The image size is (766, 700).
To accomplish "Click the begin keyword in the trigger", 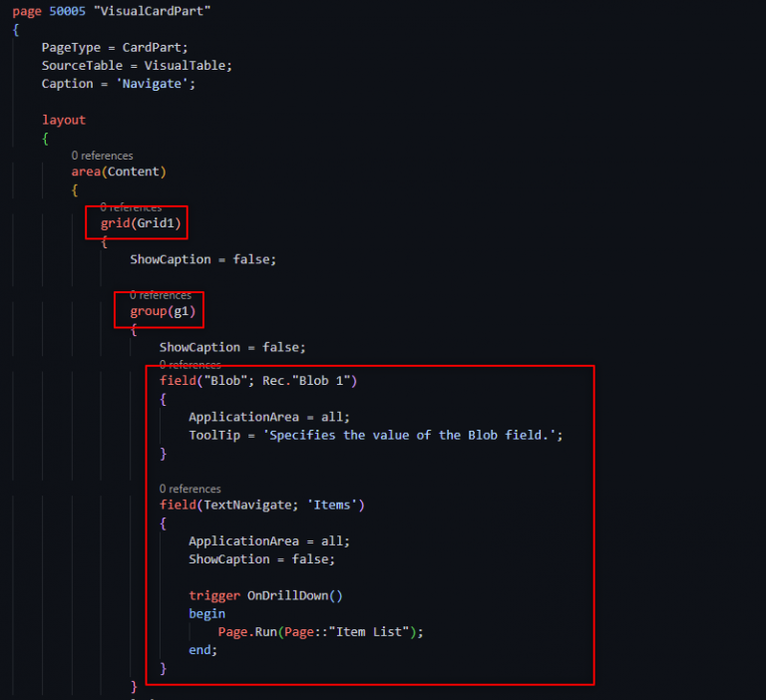I will point(206,613).
